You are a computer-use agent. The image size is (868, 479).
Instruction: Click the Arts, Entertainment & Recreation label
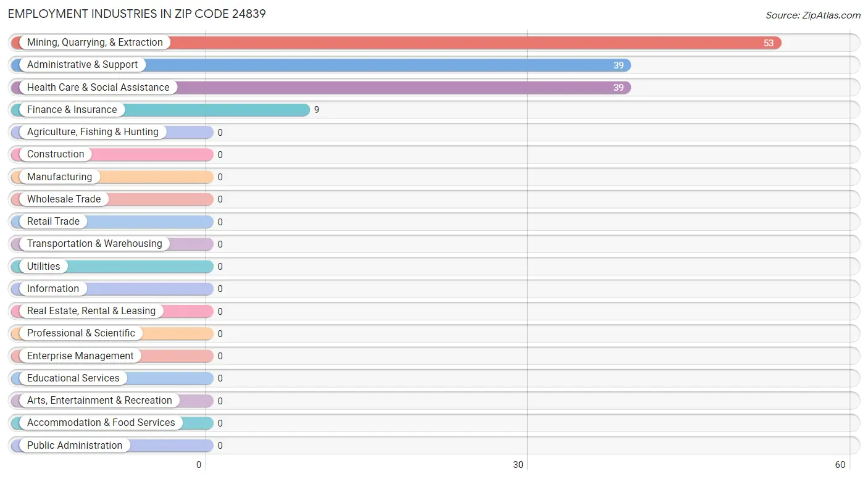pyautogui.click(x=99, y=401)
